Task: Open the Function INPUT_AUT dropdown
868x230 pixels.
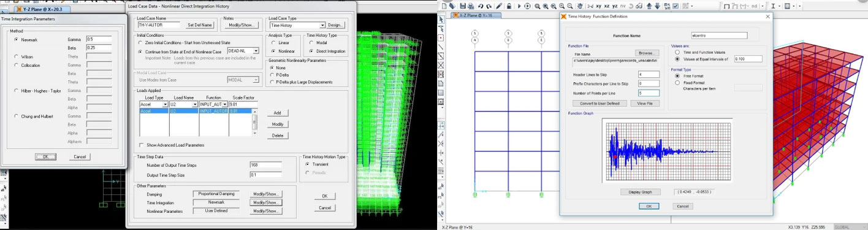Action: click(225, 104)
